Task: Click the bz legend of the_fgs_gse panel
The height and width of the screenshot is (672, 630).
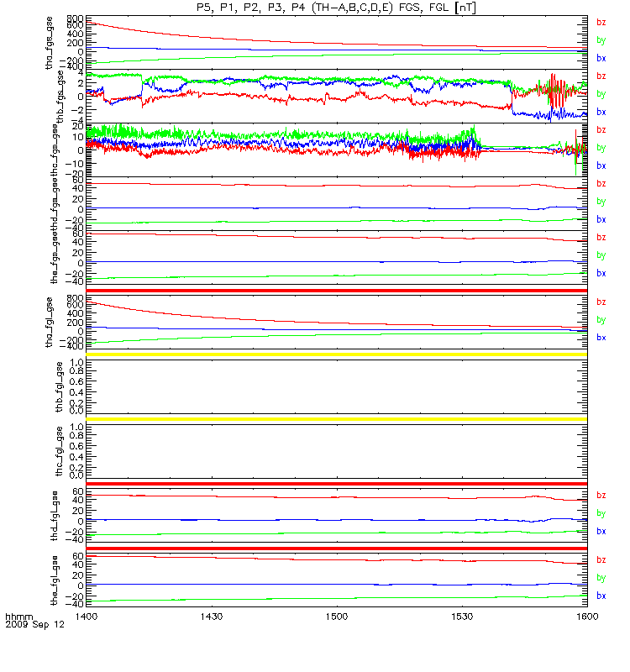Action: 601,238
